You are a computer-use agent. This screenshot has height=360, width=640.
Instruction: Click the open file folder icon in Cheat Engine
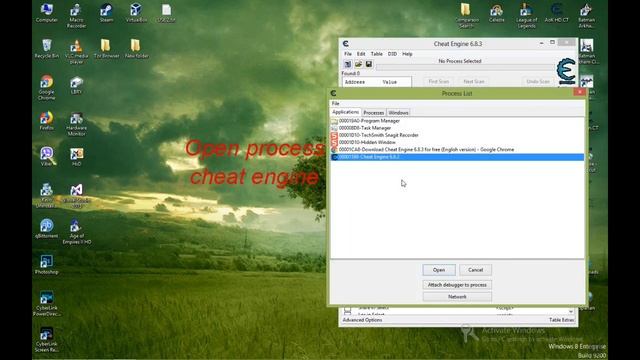(x=358, y=64)
